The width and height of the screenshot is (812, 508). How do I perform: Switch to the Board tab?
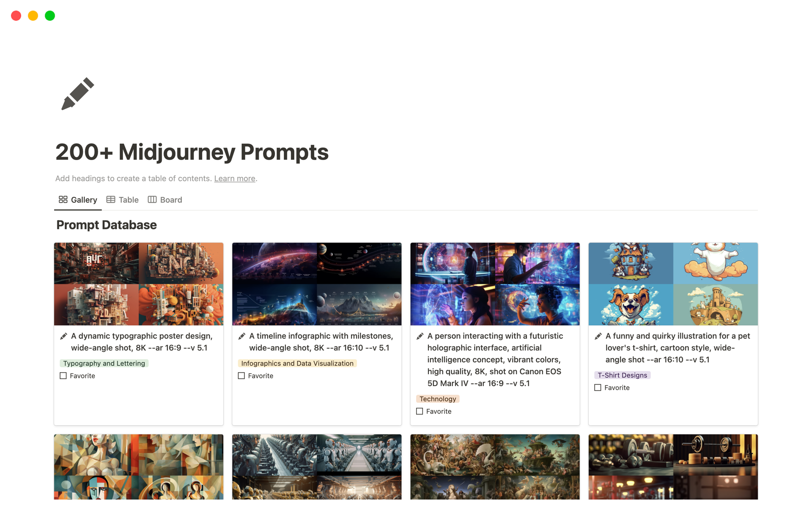165,200
